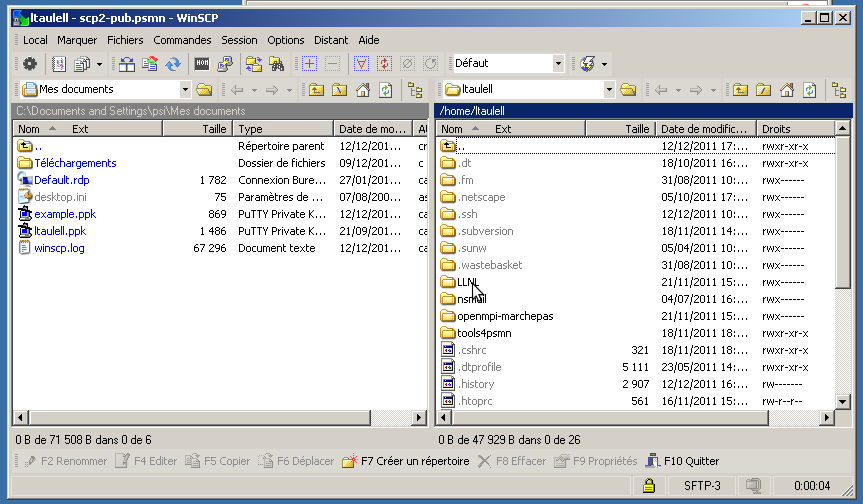Click the Synchronize directories icon
This screenshot has height=504, width=863.
coord(150,64)
